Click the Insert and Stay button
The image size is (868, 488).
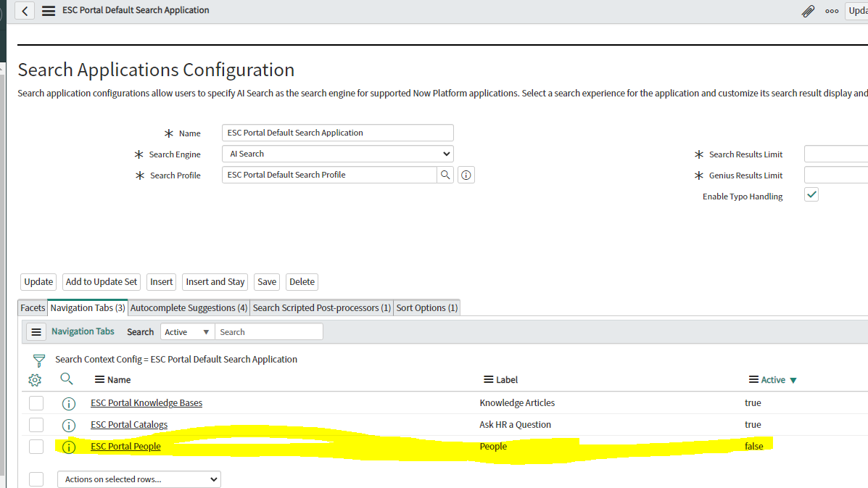tap(215, 281)
